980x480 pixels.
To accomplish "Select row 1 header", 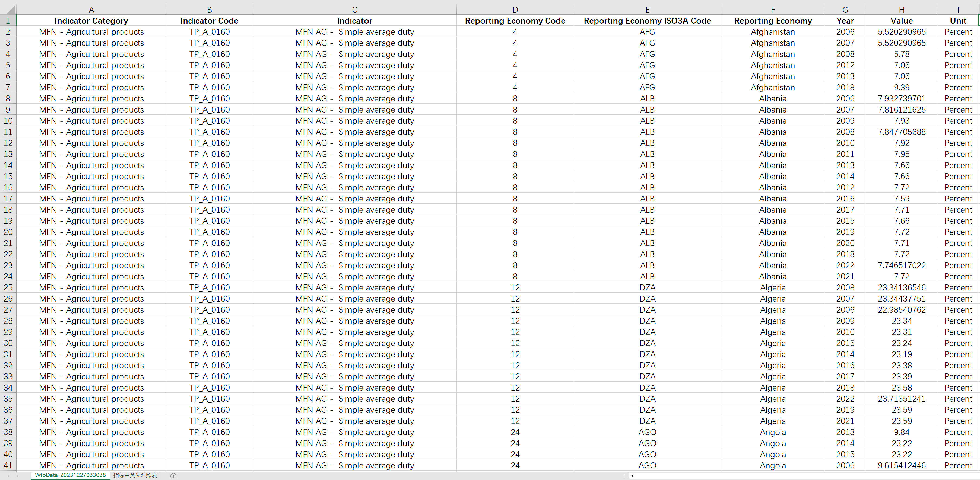I will [x=8, y=21].
